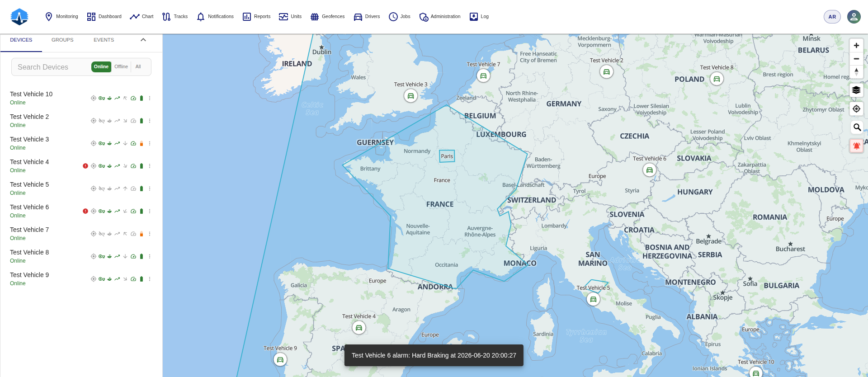Click locate target icon for Test Vehicle 10
Viewport: 868px width, 377px height.
click(x=94, y=98)
